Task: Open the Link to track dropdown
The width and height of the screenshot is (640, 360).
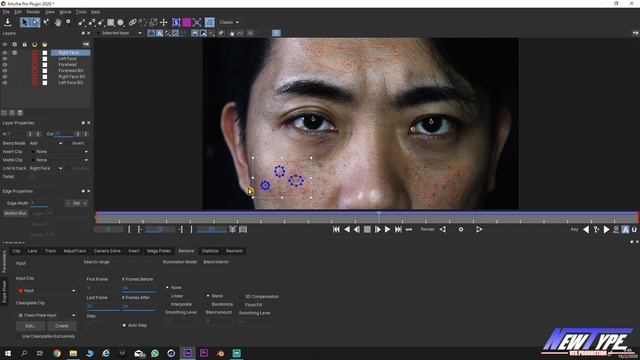Action: point(46,168)
